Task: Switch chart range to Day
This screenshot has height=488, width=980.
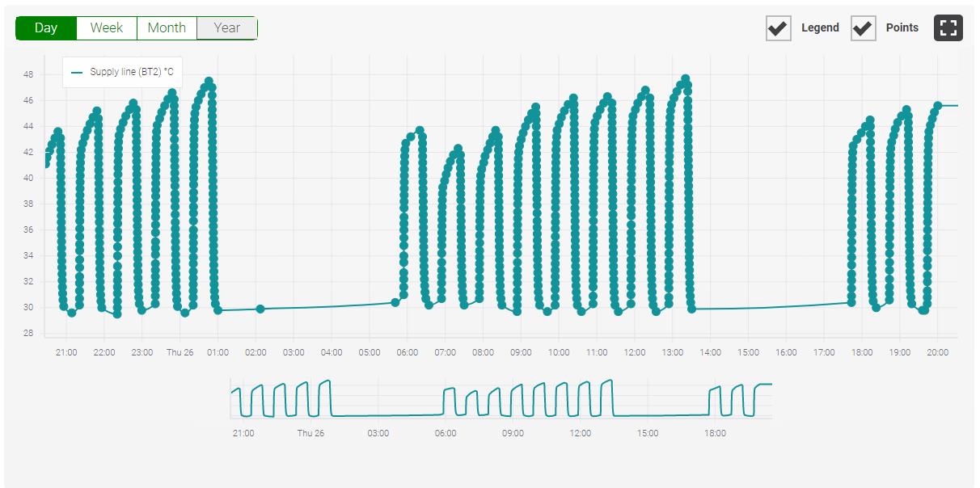Action: 46,28
